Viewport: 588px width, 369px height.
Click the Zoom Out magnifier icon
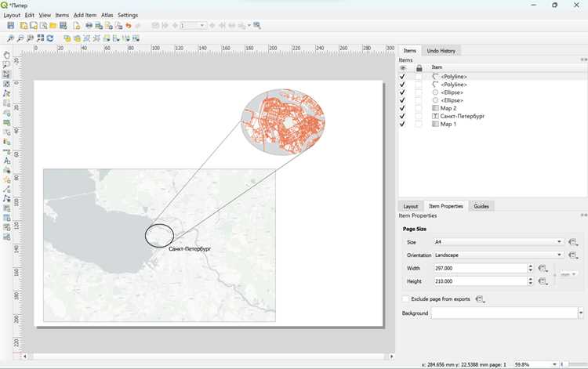20,38
